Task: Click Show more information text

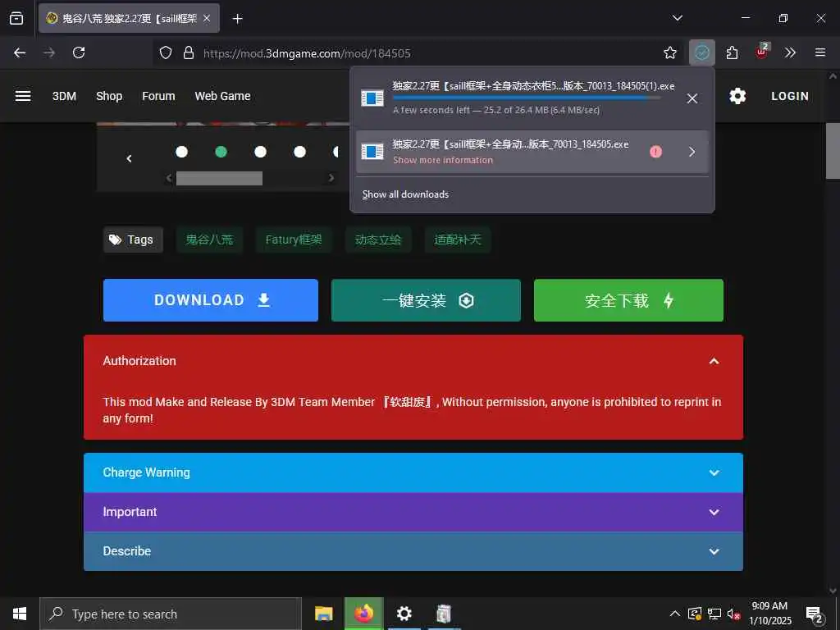Action: click(x=443, y=160)
